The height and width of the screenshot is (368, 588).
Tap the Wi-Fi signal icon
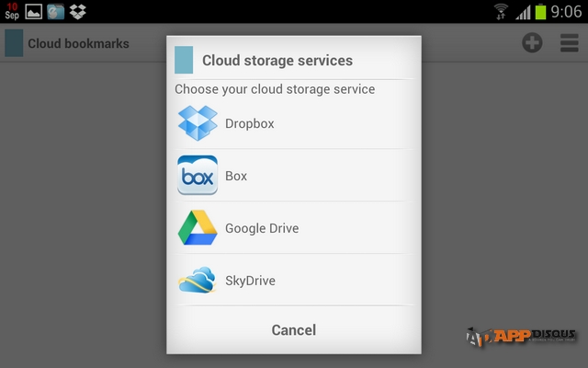coord(501,11)
